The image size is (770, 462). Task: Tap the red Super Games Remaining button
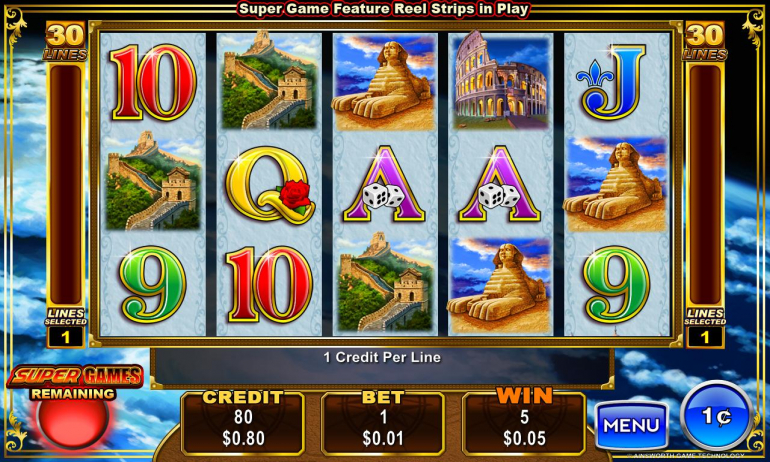[x=73, y=418]
